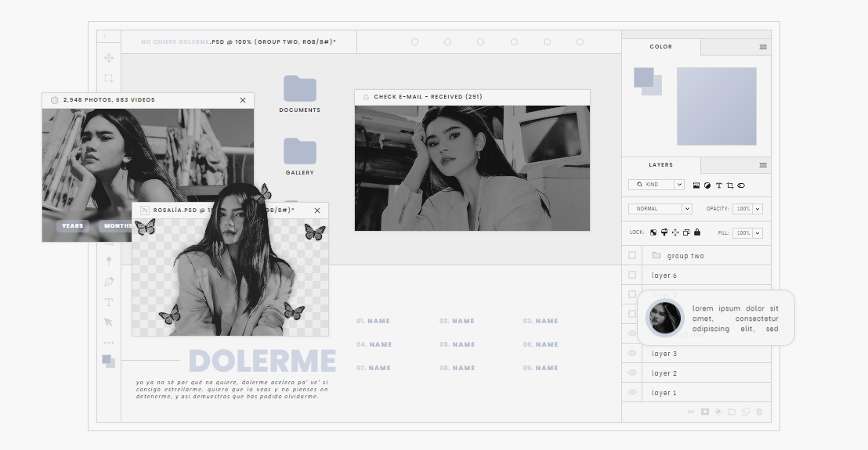Add layer mask icon at Layers bottom
868x450 pixels.
pos(705,412)
